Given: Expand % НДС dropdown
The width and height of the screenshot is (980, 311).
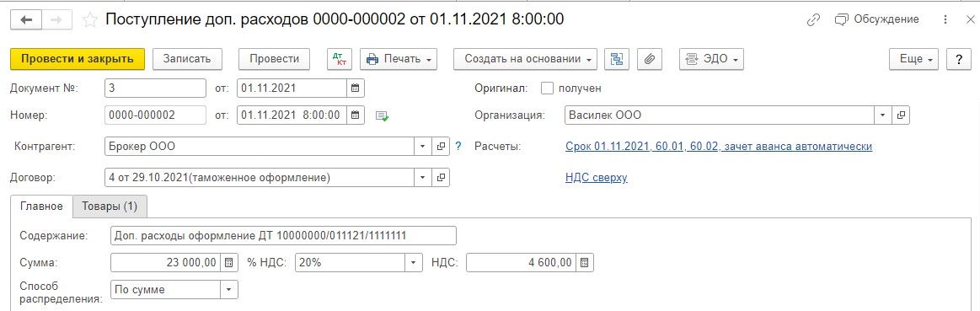Looking at the screenshot, I should tap(413, 263).
